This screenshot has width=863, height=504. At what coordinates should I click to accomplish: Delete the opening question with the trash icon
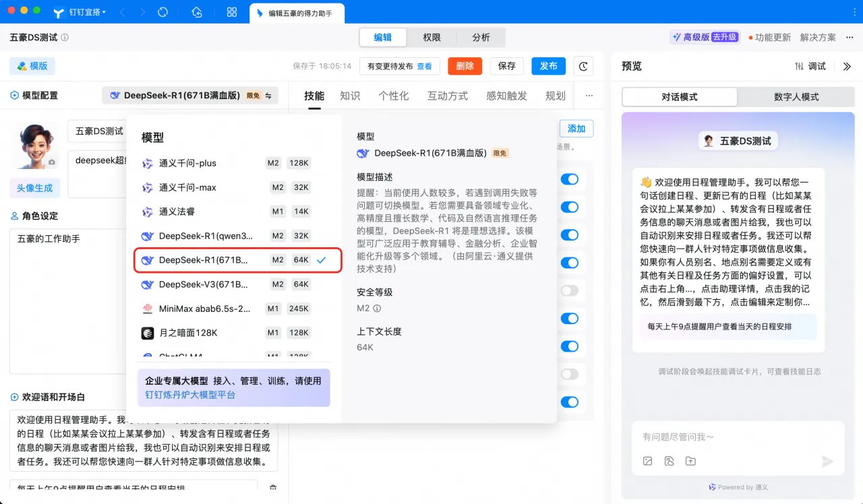(273, 488)
